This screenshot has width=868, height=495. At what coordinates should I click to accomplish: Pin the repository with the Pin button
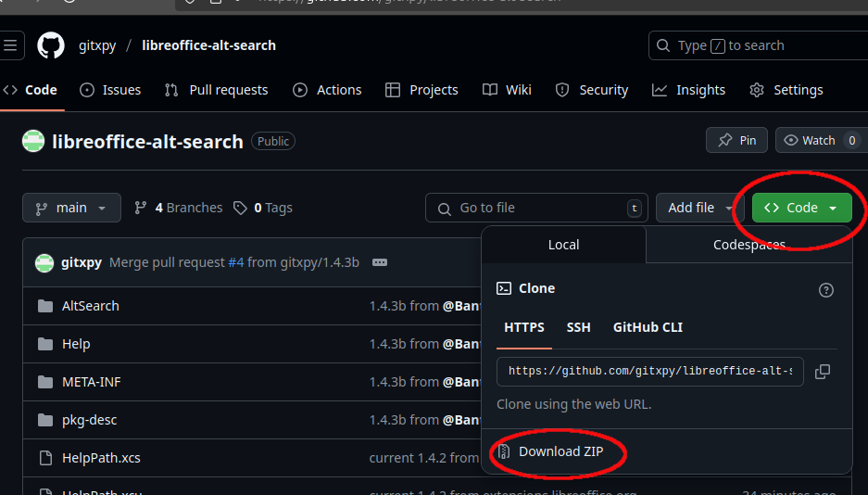[736, 140]
